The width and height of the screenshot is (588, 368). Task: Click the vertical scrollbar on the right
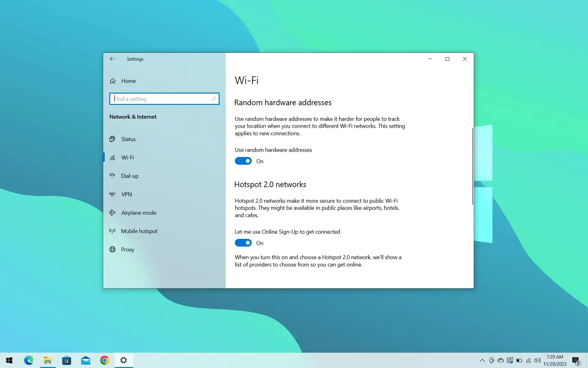[x=472, y=166]
